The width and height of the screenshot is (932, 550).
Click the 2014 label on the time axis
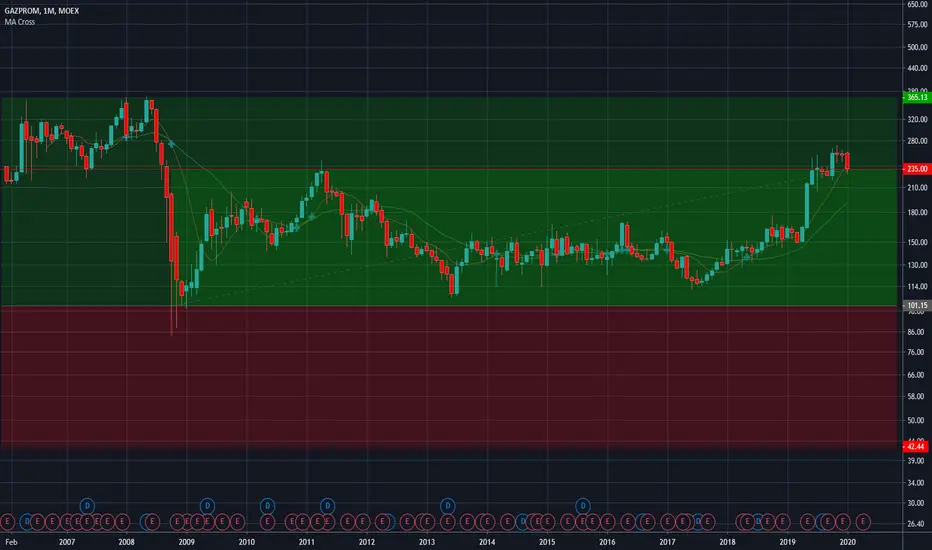pos(487,542)
